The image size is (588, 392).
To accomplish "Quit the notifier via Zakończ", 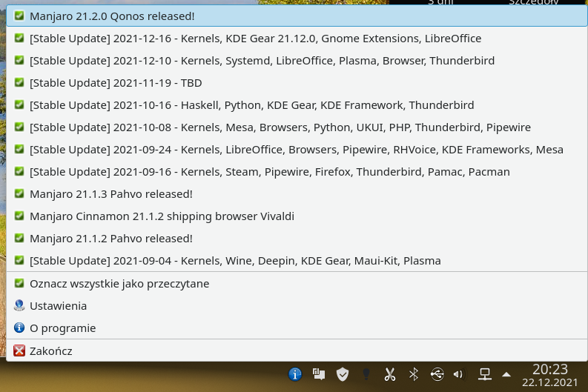I will pos(297,351).
